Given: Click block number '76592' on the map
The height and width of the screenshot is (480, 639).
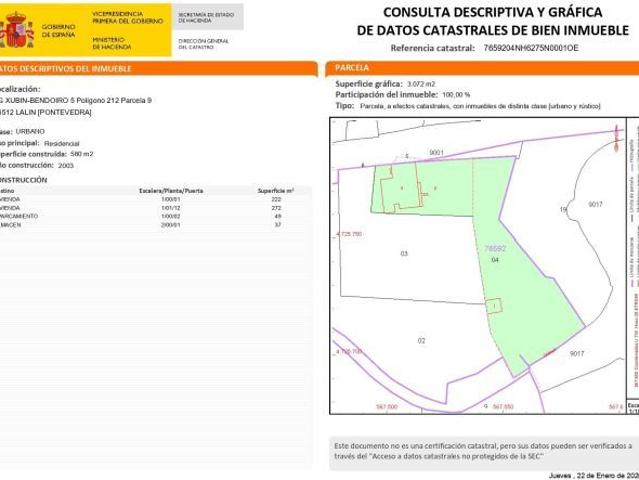Looking at the screenshot, I should pos(495,249).
